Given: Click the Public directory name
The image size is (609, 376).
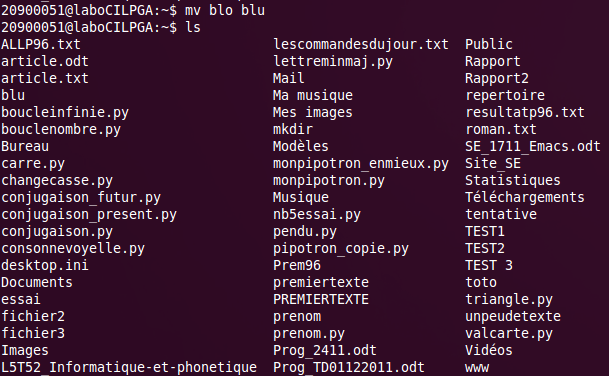Looking at the screenshot, I should pos(489,44).
